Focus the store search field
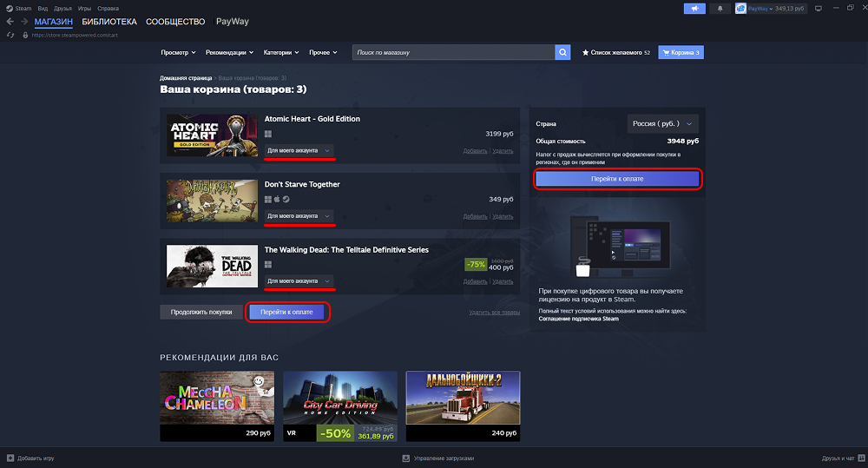 coord(454,52)
